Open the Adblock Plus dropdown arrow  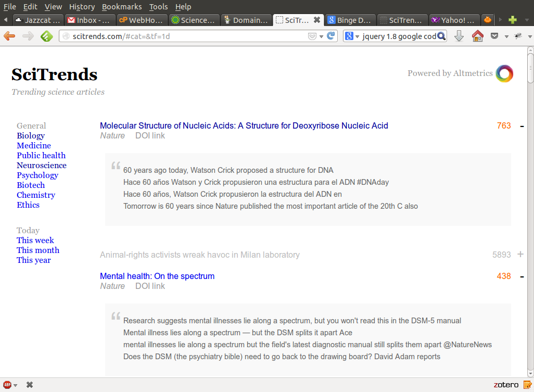pyautogui.click(x=16, y=385)
